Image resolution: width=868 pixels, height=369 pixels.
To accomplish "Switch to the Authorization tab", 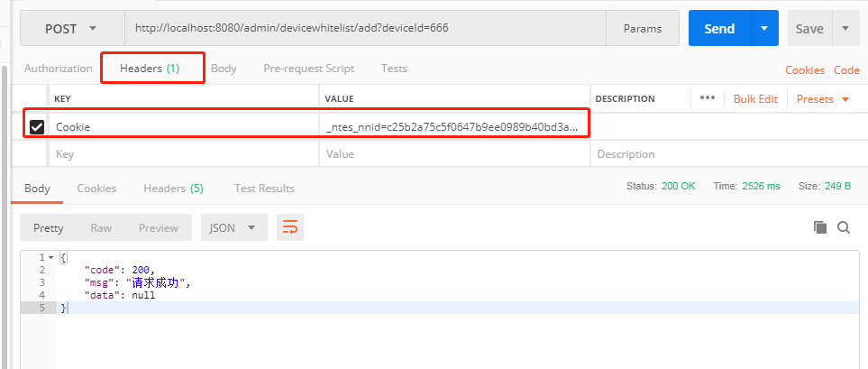I will 58,69.
